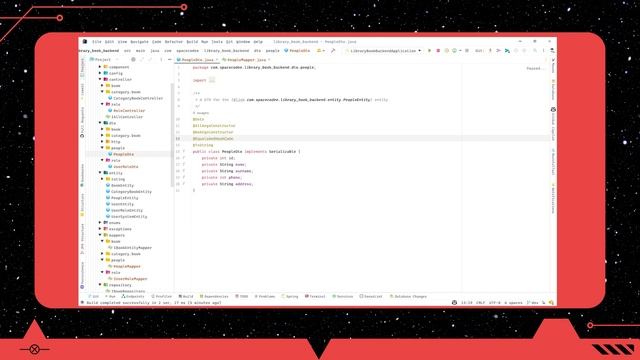Screen dimensions: 640x360
Task: Collapse the entity package
Action: pyautogui.click(x=100, y=173)
